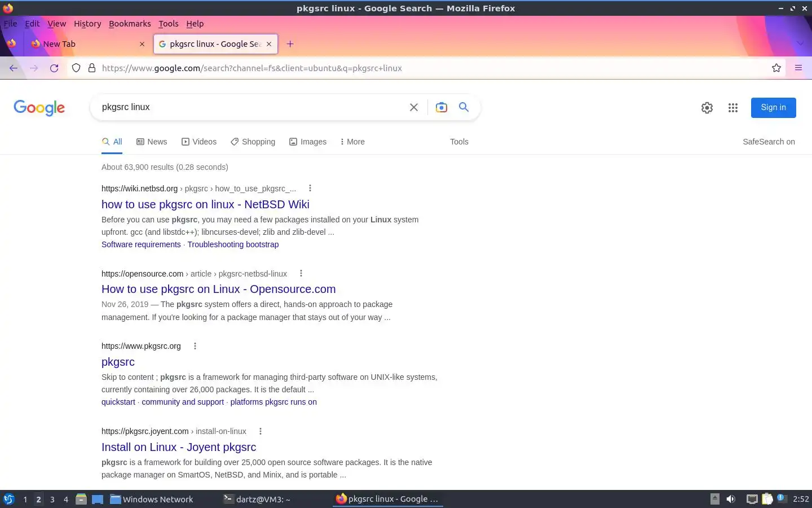Open the volume speaker tray icon
812x508 pixels.
[x=731, y=499]
